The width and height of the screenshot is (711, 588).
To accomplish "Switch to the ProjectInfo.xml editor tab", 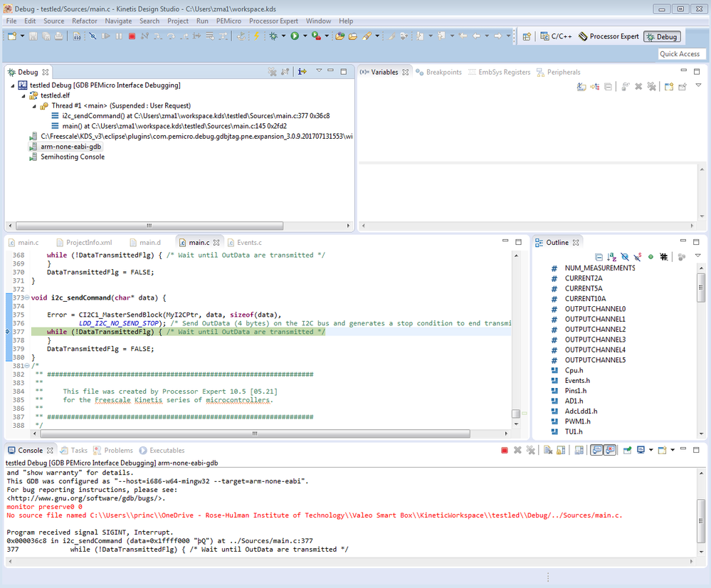I will [x=85, y=243].
